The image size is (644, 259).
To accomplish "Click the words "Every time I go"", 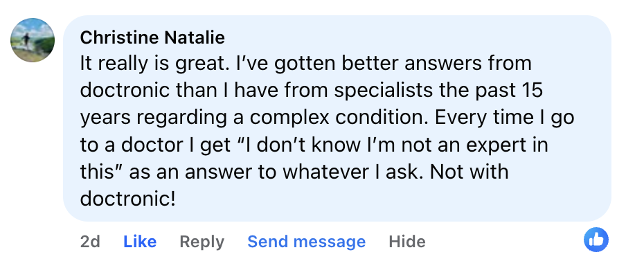I will point(504,118).
